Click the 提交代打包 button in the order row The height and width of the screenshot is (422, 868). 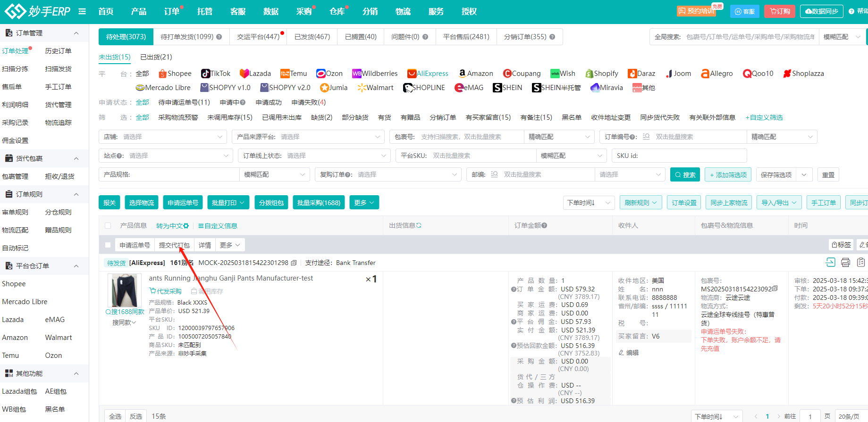pyautogui.click(x=174, y=245)
